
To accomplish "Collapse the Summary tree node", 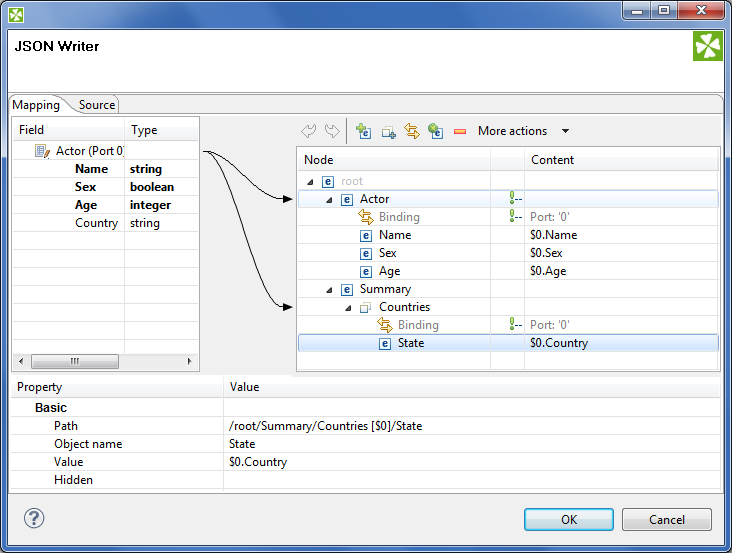I will tap(329, 290).
